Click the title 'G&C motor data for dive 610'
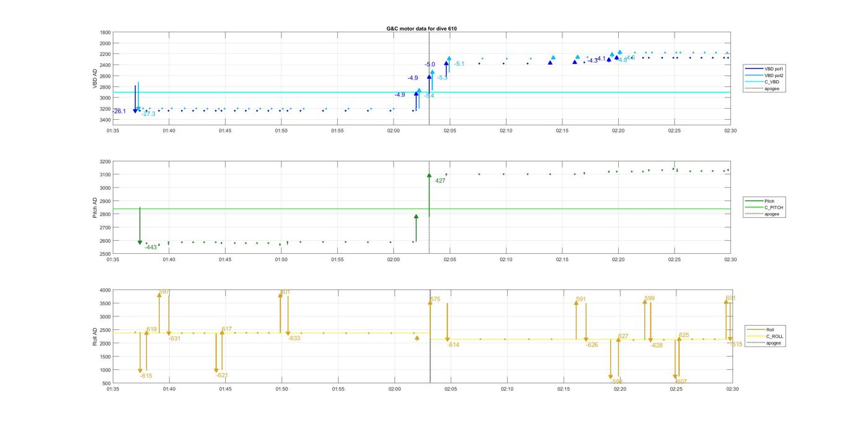The image size is (868, 430). click(422, 29)
